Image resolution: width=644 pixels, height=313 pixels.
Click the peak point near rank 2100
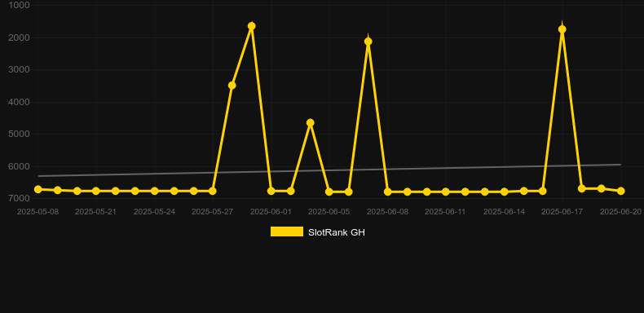368,42
